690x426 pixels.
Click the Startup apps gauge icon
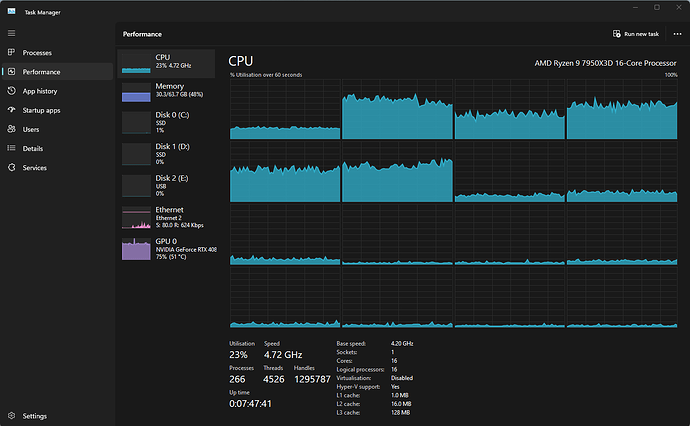tap(11, 110)
